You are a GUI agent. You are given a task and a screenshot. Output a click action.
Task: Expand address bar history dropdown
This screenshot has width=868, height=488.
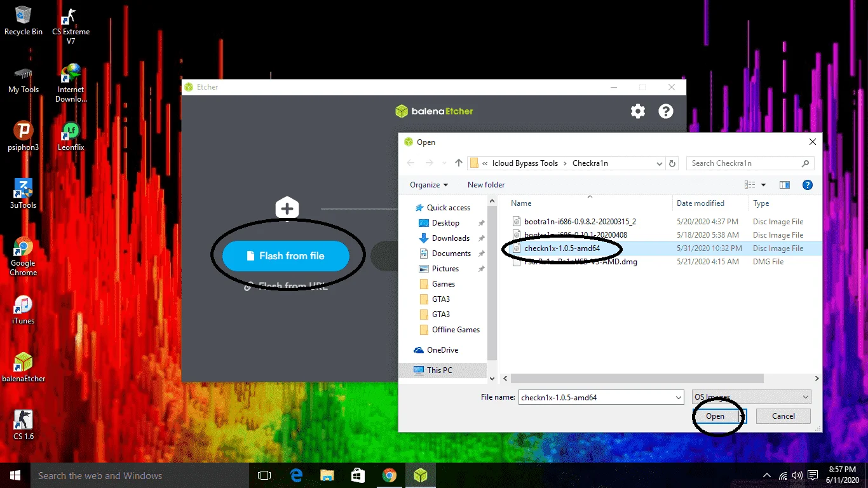(659, 163)
